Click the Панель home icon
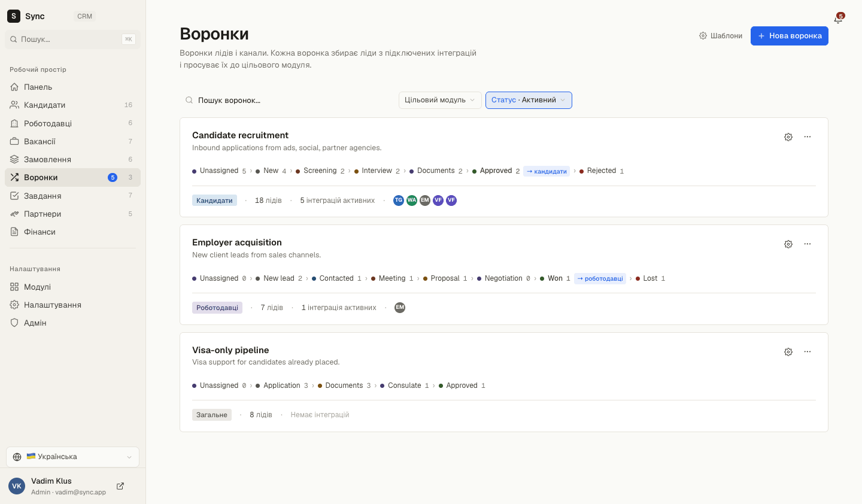This screenshot has height=504, width=862. [x=14, y=87]
